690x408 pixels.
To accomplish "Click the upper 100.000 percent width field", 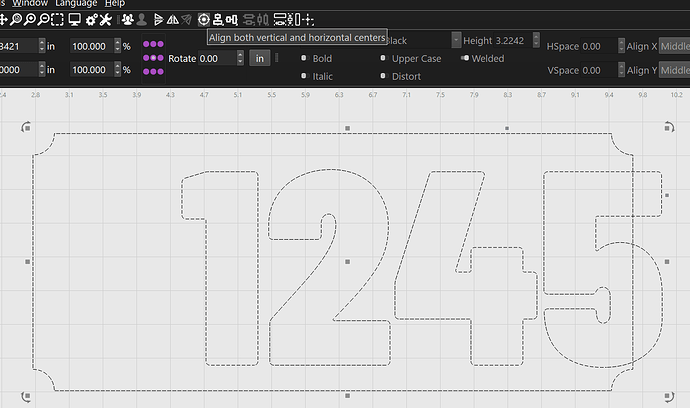I will tap(92, 46).
